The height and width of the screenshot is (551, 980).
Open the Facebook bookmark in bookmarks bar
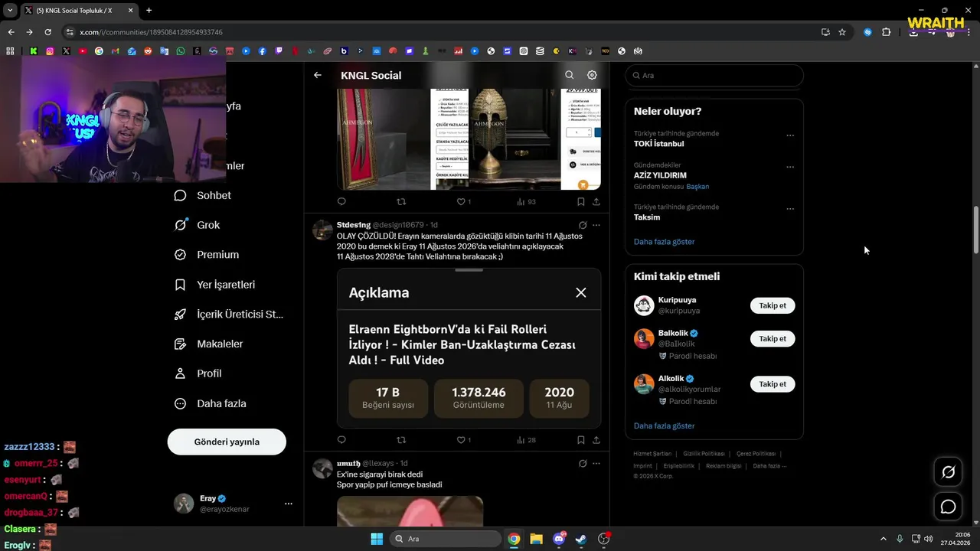click(263, 51)
